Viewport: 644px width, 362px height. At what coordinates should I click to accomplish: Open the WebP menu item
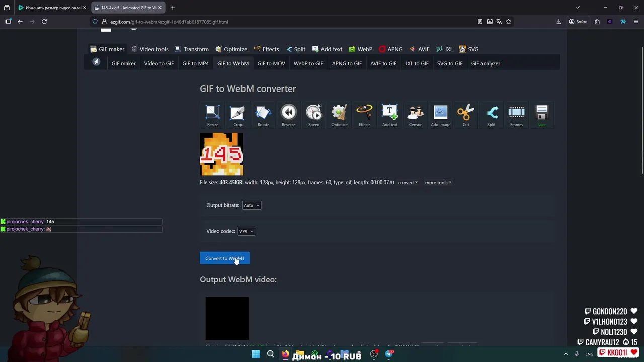pos(360,49)
